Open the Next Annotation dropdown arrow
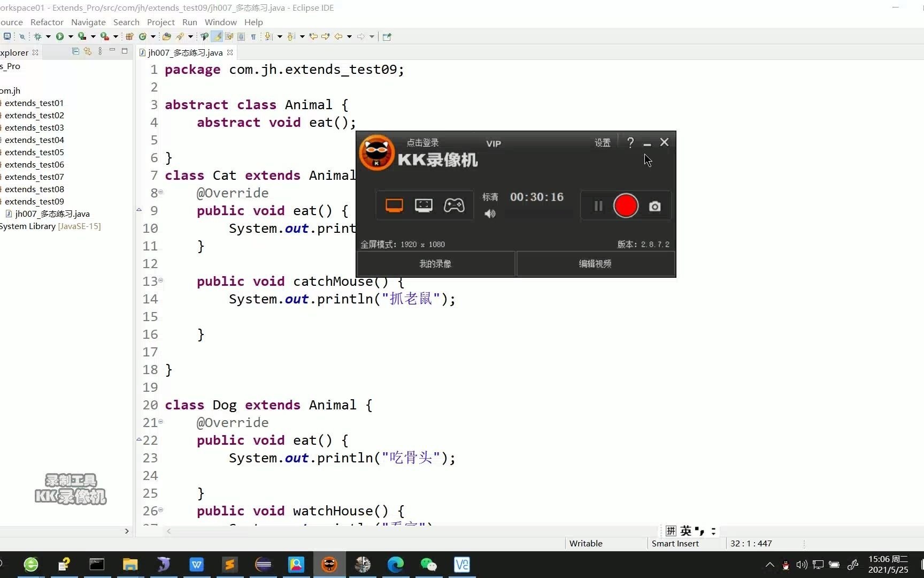The width and height of the screenshot is (924, 578). (280, 36)
